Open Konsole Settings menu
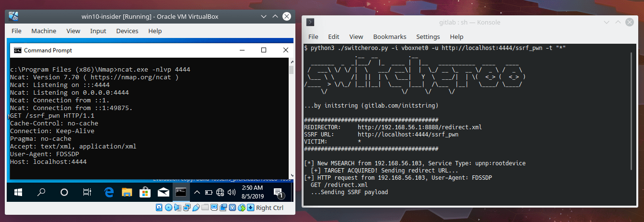Image resolution: width=644 pixels, height=222 pixels. (x=428, y=37)
